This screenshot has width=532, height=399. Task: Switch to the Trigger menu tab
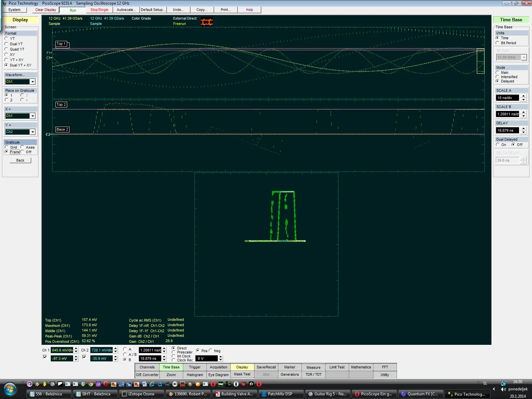[x=195, y=367]
